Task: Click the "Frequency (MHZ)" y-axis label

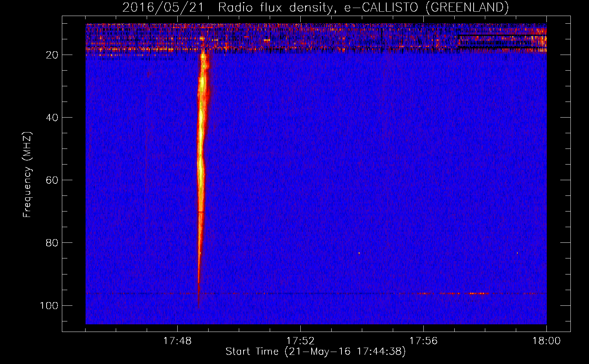Action: tap(27, 175)
